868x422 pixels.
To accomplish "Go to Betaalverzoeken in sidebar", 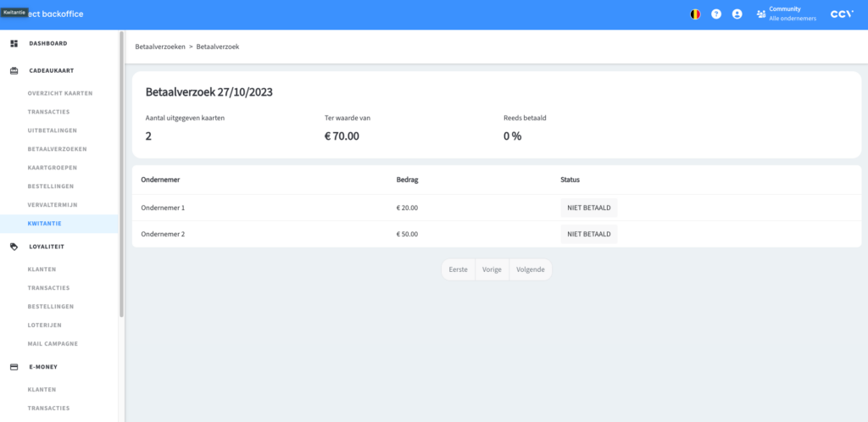I will click(57, 149).
